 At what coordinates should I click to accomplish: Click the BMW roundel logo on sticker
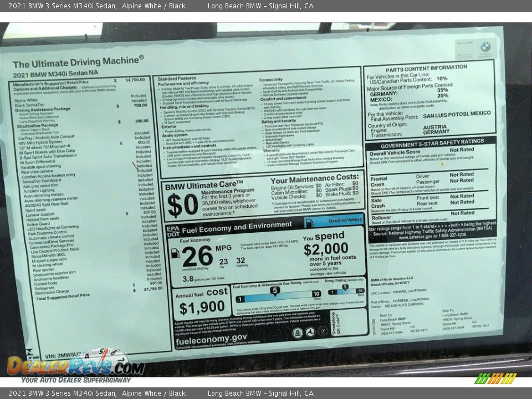(x=485, y=48)
